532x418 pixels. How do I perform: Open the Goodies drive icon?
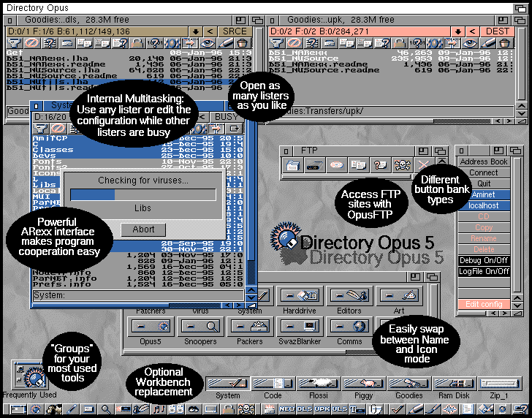(408, 384)
